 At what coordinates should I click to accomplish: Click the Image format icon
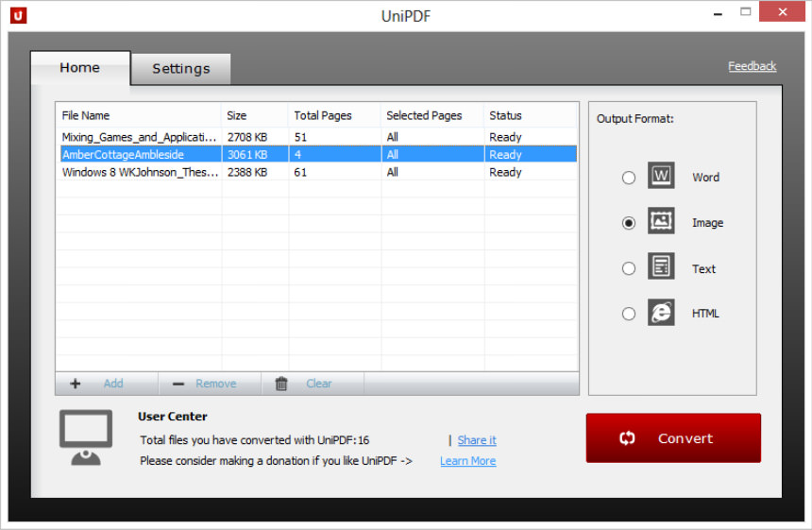pos(661,222)
